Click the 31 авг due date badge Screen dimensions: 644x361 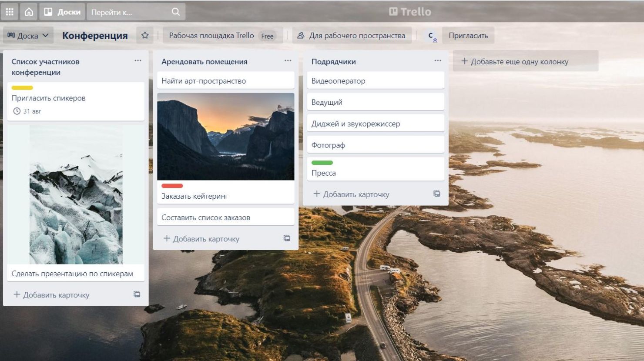(x=27, y=111)
